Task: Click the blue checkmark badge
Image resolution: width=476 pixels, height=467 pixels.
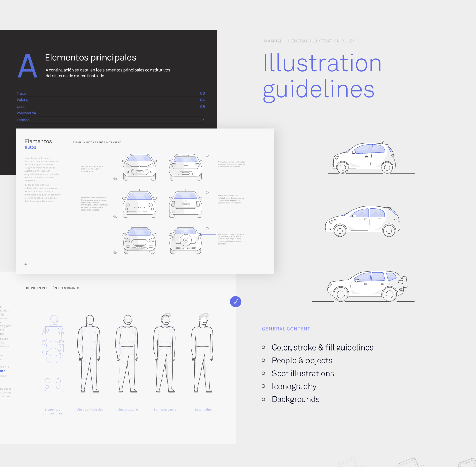Action: 235,302
